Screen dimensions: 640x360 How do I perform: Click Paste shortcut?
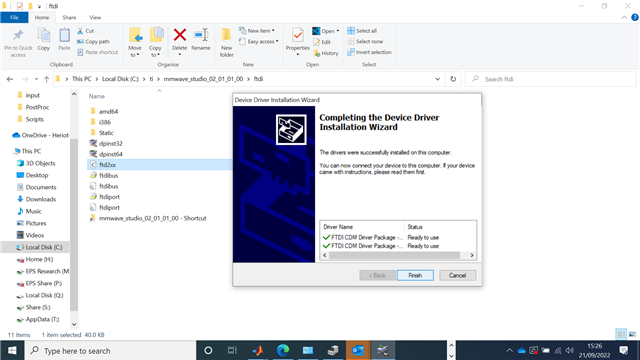click(98, 52)
